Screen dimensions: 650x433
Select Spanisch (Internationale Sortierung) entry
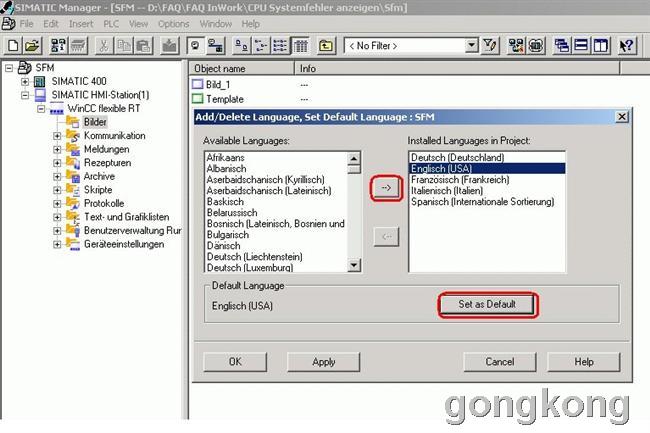point(483,202)
